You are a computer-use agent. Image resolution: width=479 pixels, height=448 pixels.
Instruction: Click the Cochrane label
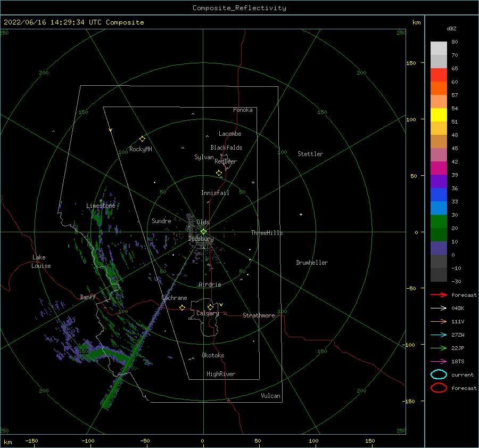click(x=174, y=298)
